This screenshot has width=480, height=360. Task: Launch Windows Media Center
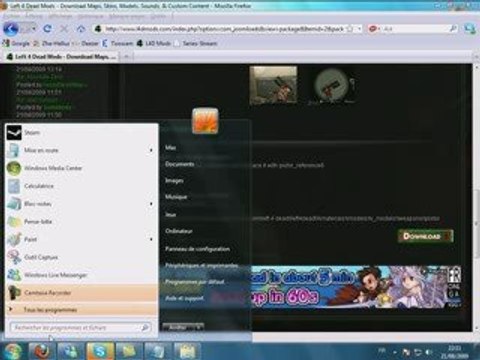point(81,168)
